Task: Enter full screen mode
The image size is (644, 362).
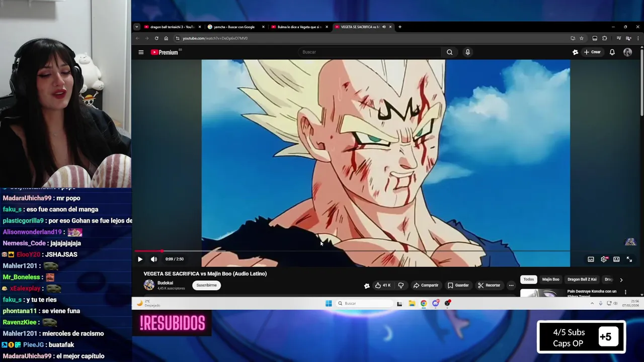Action: (x=629, y=259)
